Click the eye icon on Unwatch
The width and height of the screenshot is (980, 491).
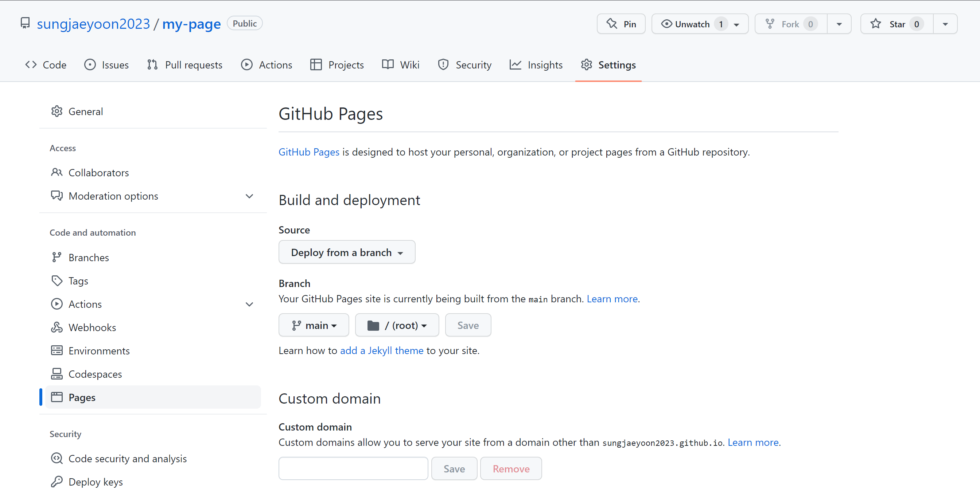coord(666,24)
